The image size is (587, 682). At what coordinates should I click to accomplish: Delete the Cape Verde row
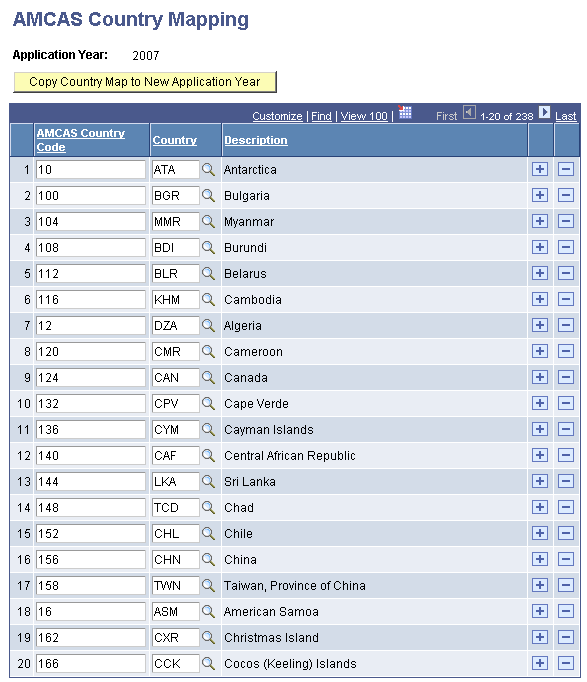[x=566, y=403]
